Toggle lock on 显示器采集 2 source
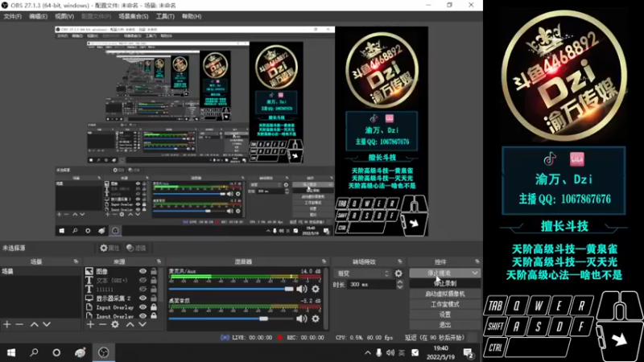The width and height of the screenshot is (644, 362). [154, 298]
